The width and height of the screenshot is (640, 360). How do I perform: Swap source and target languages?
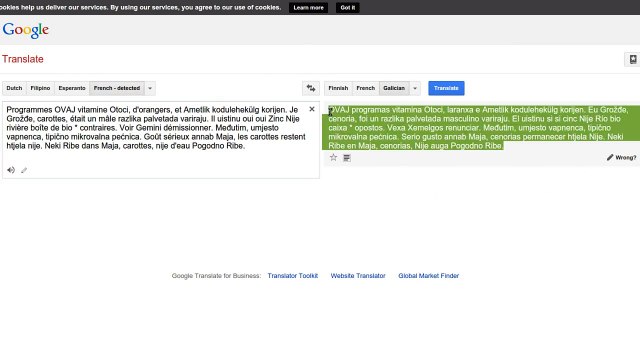(311, 88)
